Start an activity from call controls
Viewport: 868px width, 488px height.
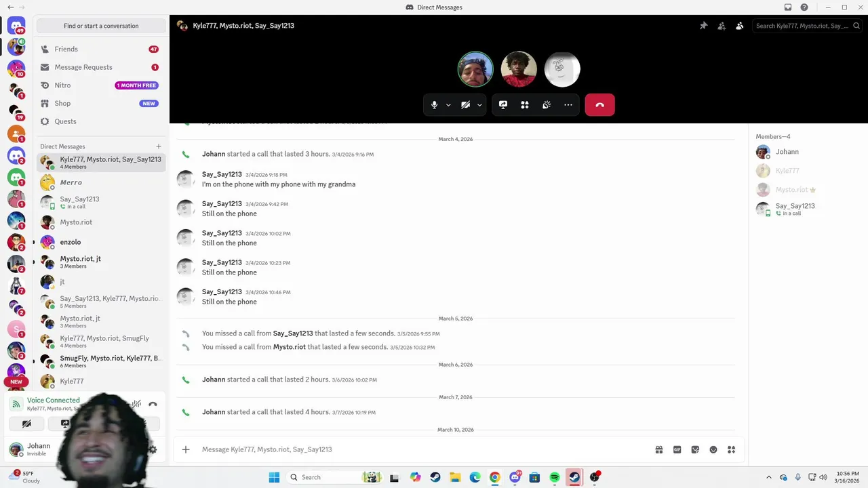point(525,105)
